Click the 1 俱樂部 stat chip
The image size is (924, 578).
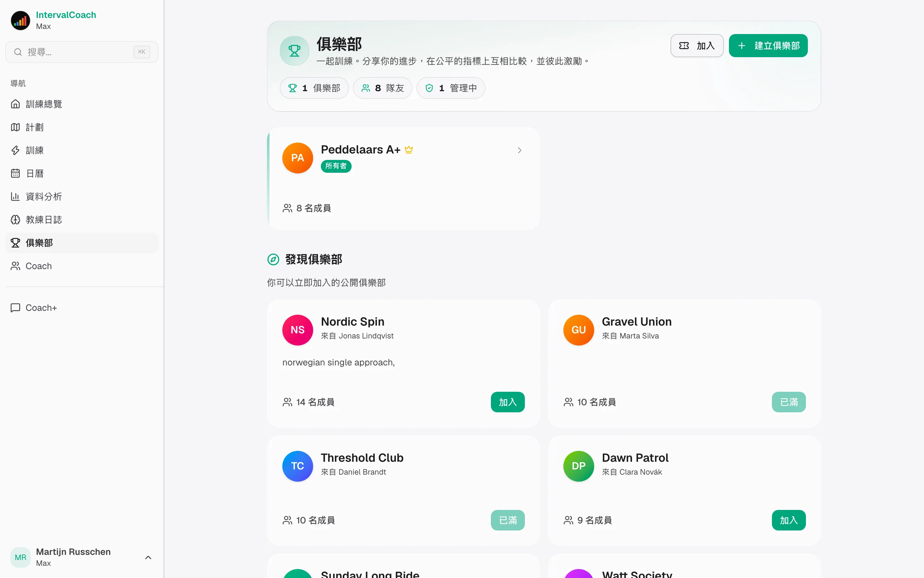coord(314,88)
